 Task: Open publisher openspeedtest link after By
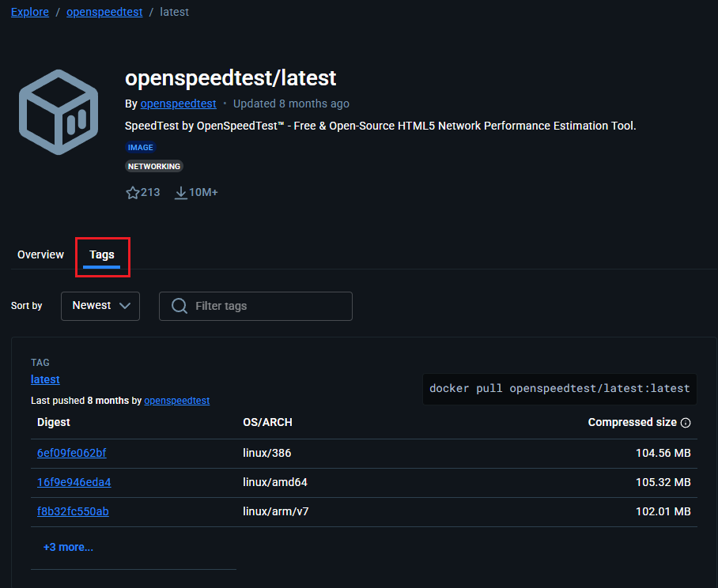point(178,104)
